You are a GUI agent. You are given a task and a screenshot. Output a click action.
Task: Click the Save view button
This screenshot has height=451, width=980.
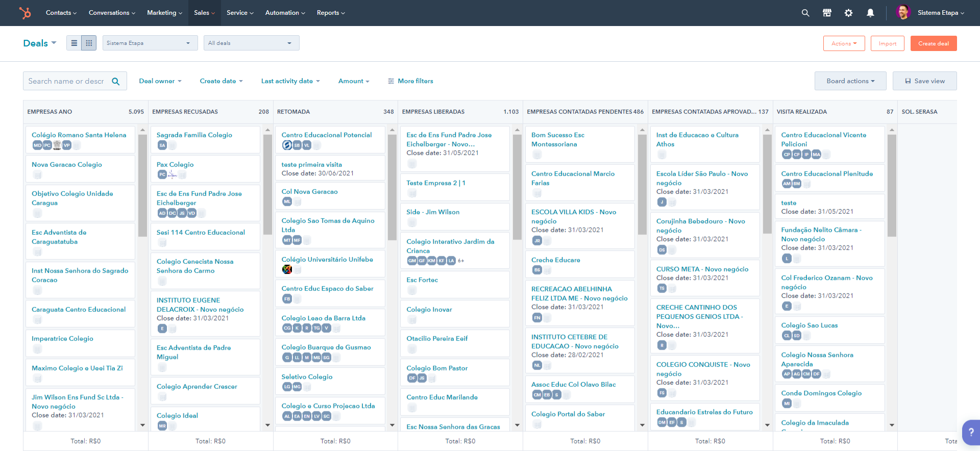[x=925, y=81]
